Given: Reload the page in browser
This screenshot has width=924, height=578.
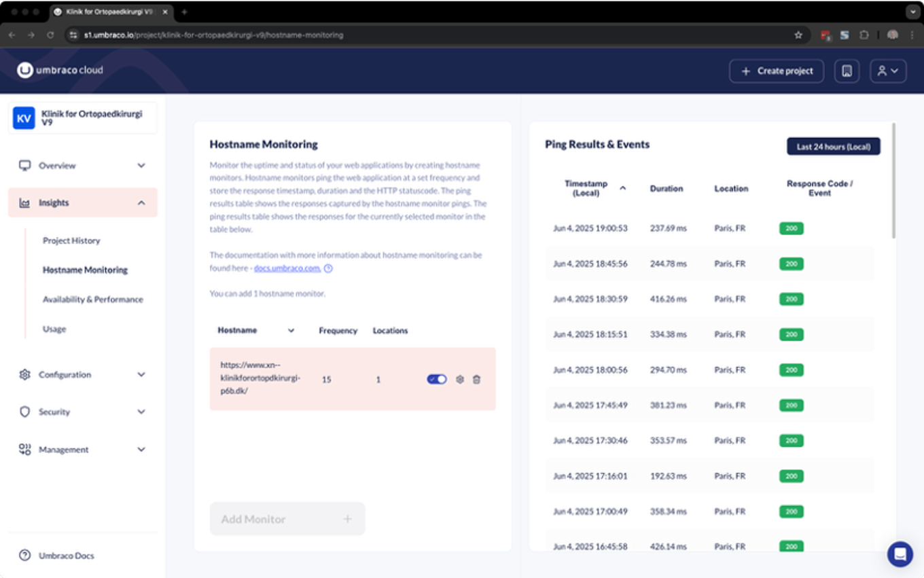Looking at the screenshot, I should [50, 35].
